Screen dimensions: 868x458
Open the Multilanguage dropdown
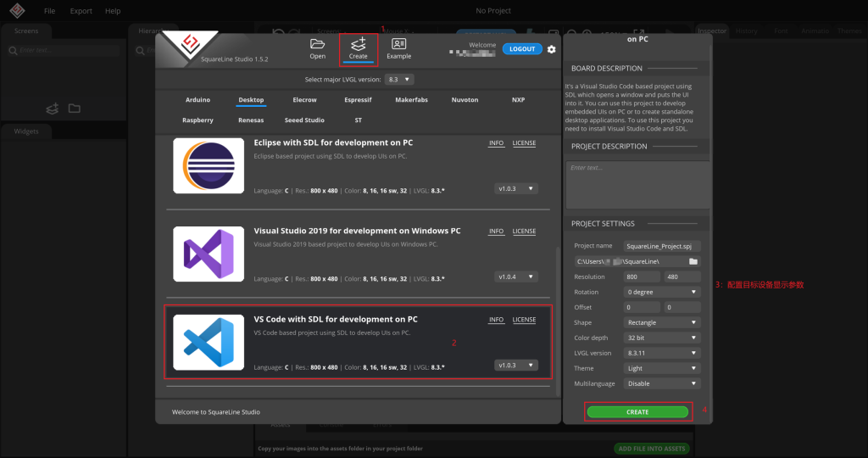tap(662, 383)
